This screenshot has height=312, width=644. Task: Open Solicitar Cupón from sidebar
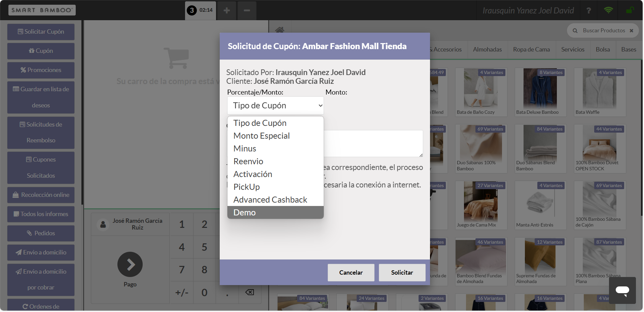41,32
